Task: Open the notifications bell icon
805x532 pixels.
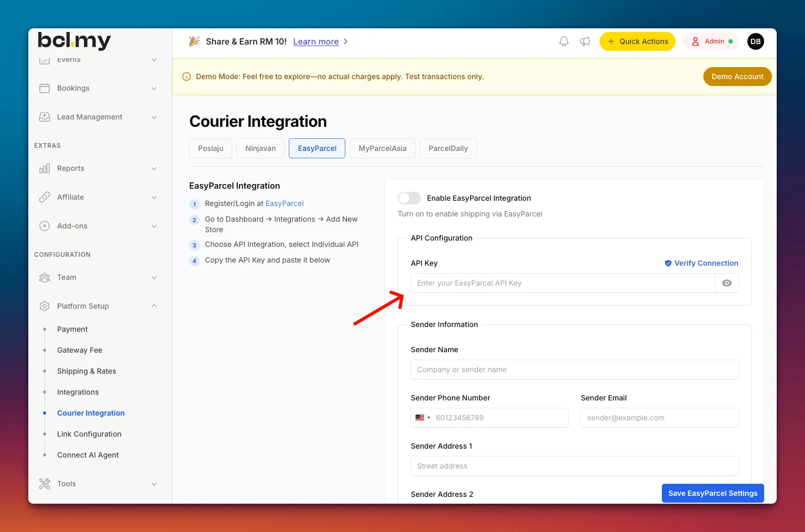Action: 563,41
